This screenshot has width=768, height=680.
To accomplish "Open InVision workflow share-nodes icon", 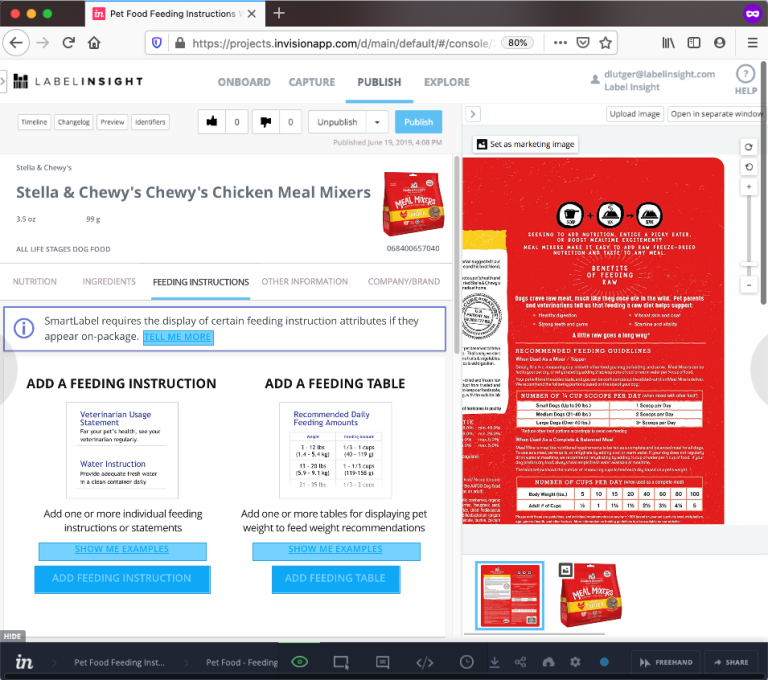I will (x=520, y=662).
